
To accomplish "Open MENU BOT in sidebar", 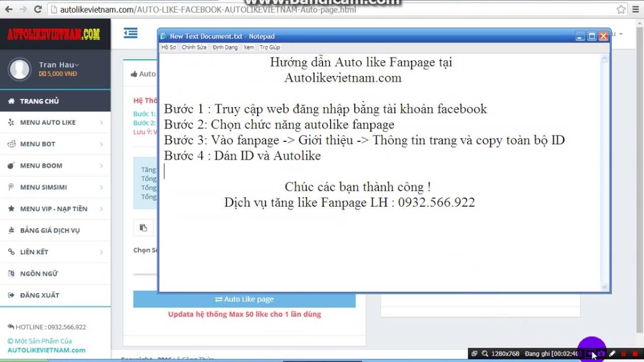I will point(55,144).
